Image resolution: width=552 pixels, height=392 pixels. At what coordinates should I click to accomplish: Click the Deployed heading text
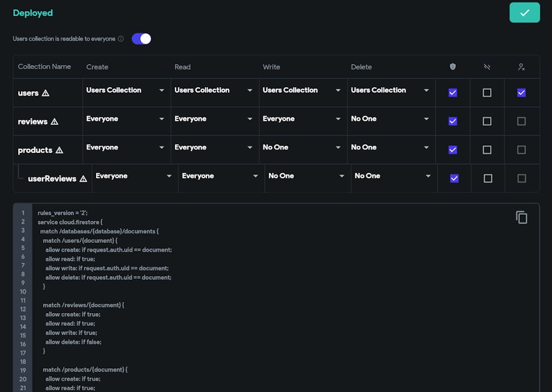(33, 13)
